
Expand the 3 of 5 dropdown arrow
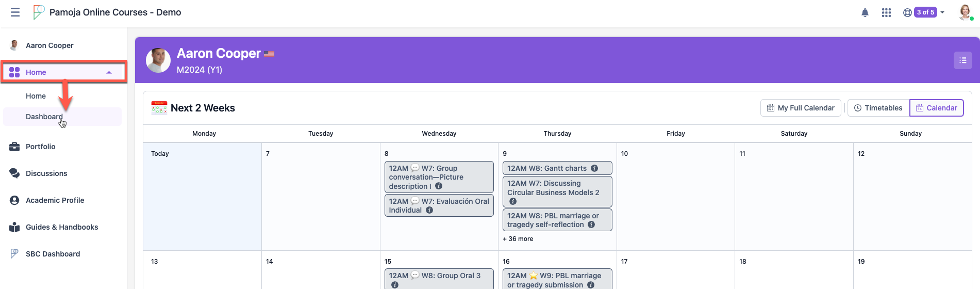click(942, 12)
